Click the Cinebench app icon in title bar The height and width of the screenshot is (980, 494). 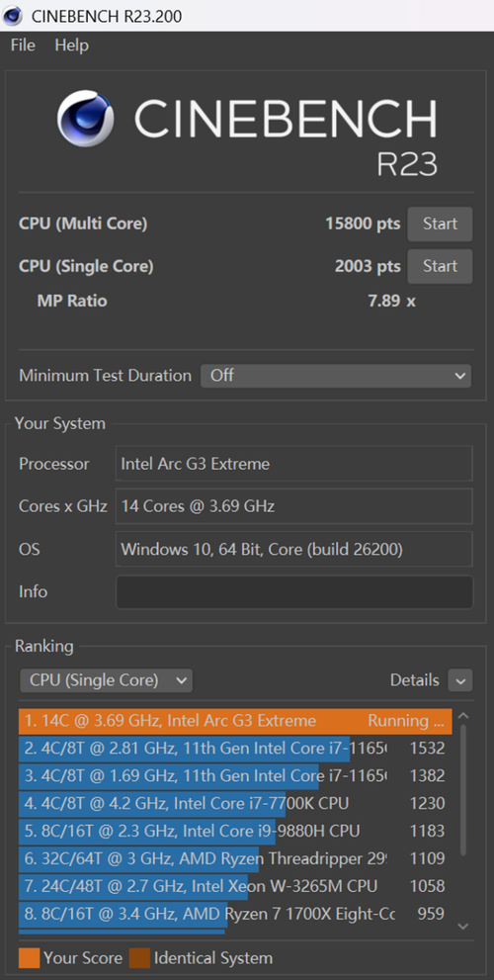coord(13,15)
